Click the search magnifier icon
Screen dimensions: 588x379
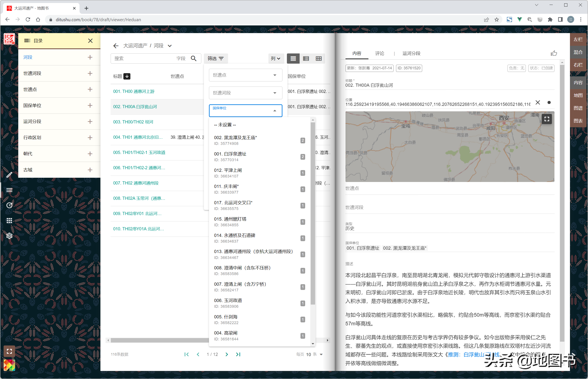[x=194, y=59]
